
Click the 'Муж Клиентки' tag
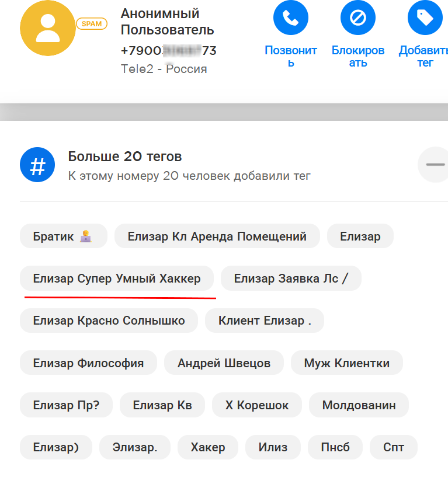tap(346, 363)
